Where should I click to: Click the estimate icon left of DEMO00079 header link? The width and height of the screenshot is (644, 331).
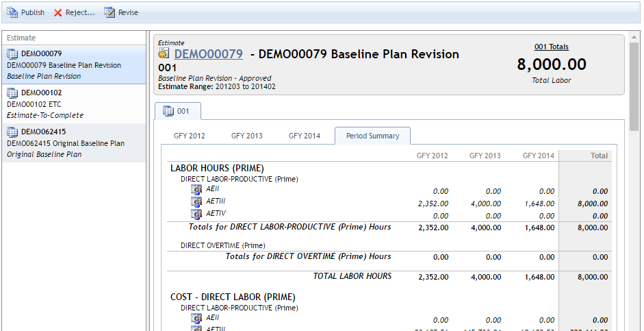(164, 54)
